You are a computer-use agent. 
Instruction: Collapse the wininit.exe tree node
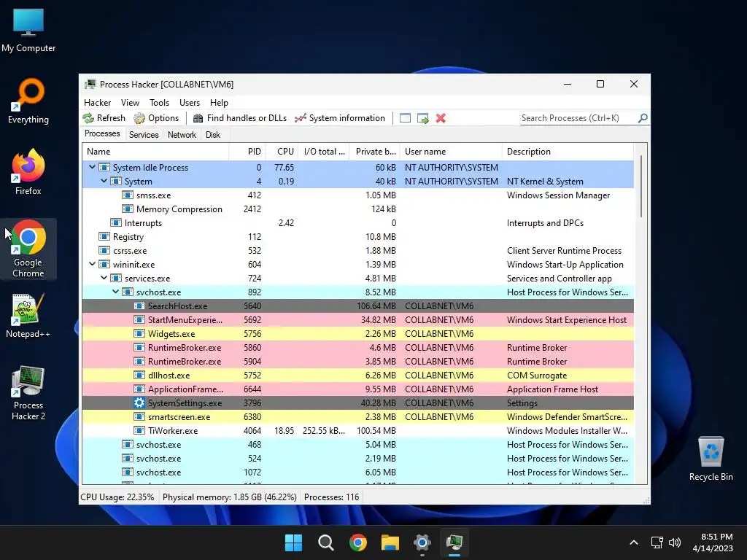[x=93, y=264]
